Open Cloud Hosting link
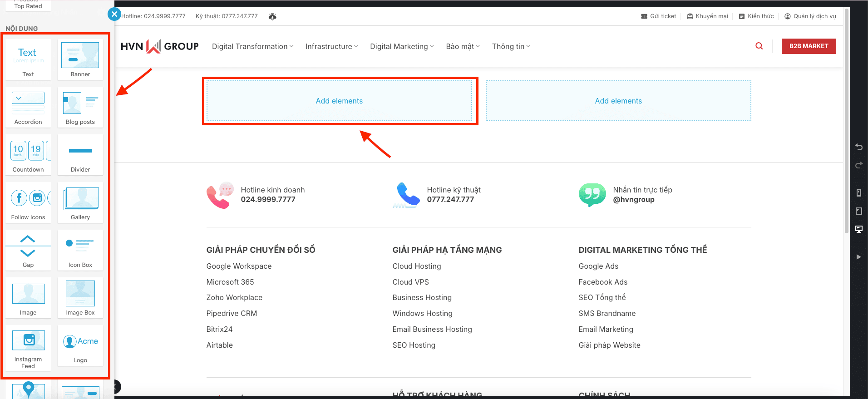 (x=417, y=266)
